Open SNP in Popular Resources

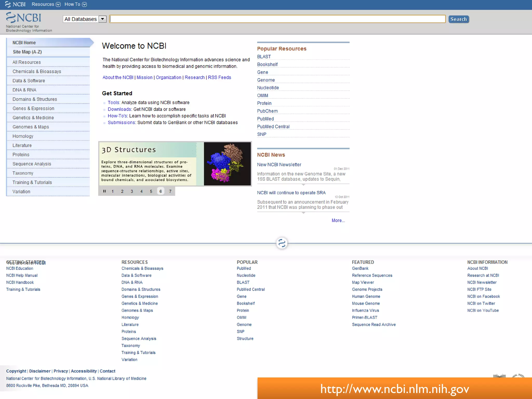[x=262, y=134]
